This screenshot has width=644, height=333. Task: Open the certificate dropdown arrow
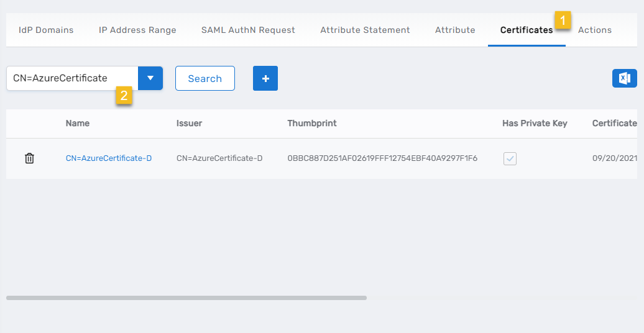(150, 78)
